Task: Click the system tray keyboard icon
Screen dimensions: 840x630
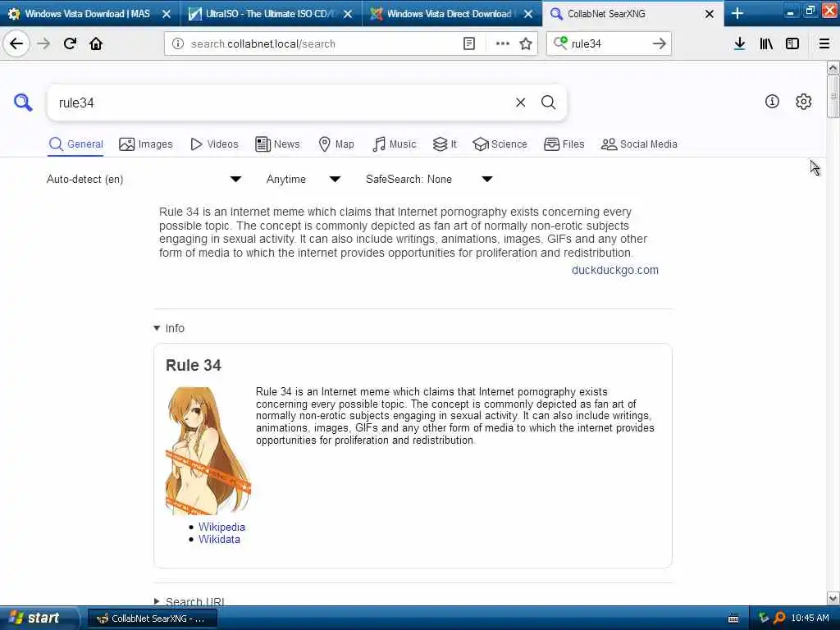Action: point(733,619)
